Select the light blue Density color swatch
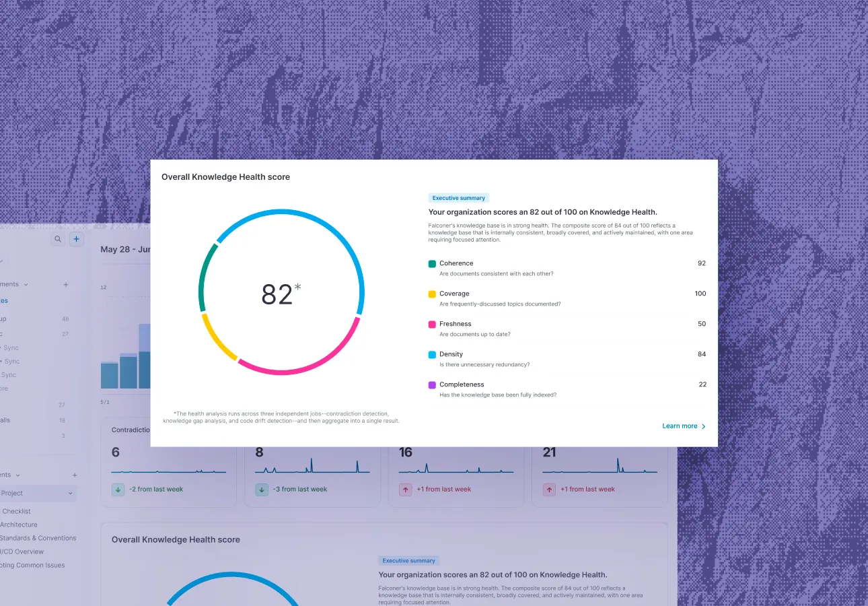Image resolution: width=868 pixels, height=606 pixels. (432, 354)
